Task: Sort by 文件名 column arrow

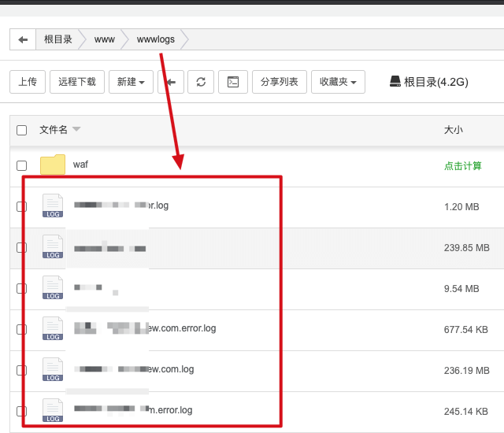Action: pyautogui.click(x=76, y=130)
